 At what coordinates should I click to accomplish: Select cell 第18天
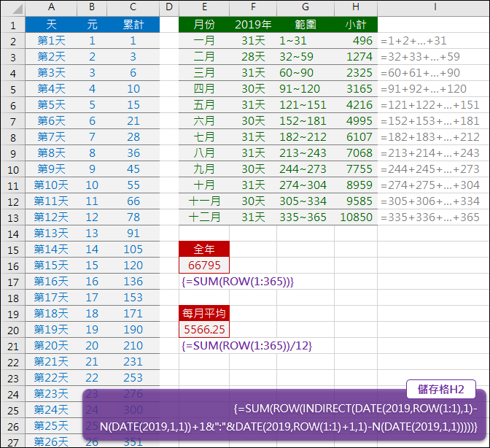click(x=51, y=314)
